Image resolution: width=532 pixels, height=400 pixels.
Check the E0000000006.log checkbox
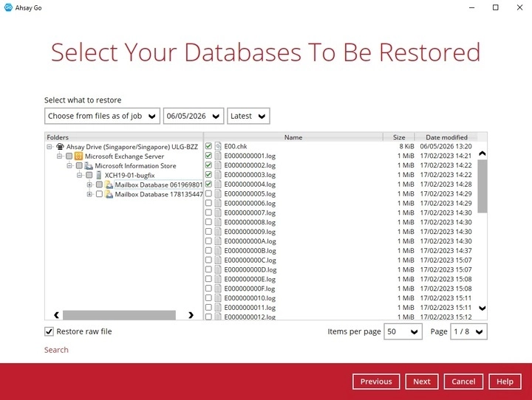[x=208, y=203]
